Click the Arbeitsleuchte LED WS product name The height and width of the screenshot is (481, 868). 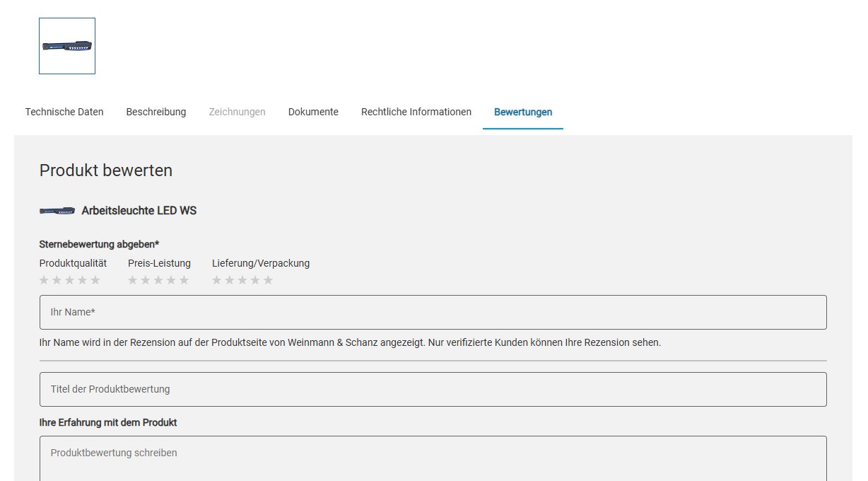click(139, 211)
